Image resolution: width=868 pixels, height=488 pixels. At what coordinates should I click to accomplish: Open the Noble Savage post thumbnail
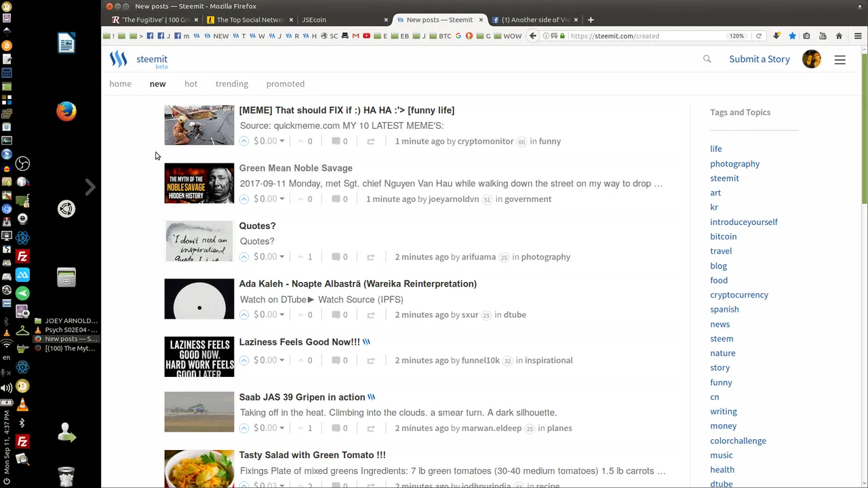(x=199, y=183)
